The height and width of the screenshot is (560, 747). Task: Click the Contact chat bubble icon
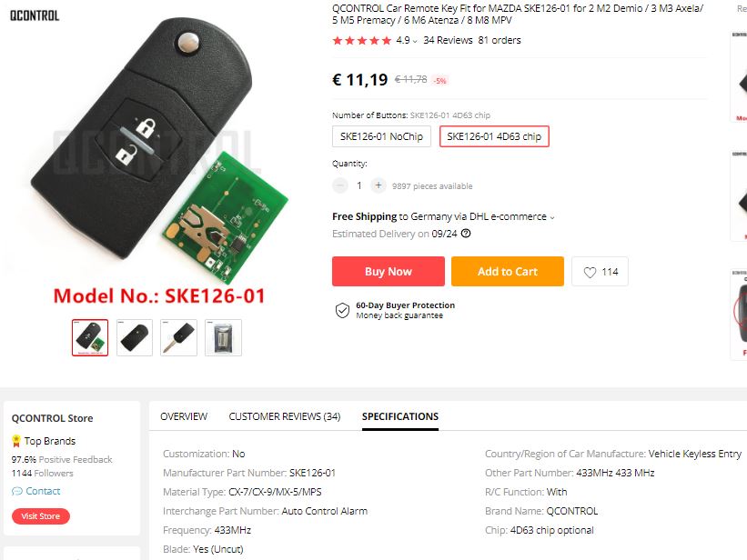[x=17, y=491]
